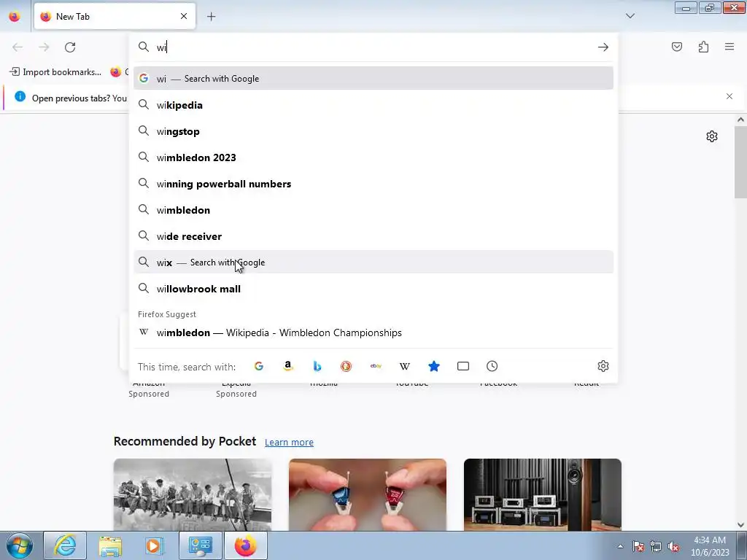Choose the wikipedia search suggestion

click(373, 105)
